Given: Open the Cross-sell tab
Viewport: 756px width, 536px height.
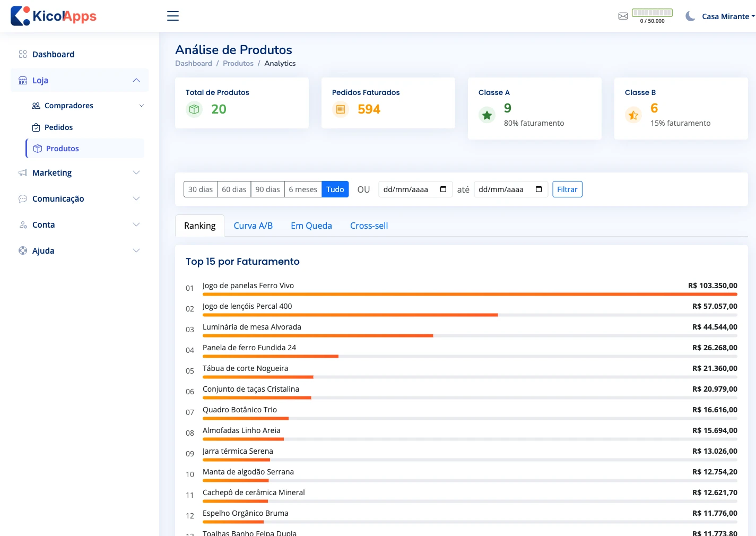Looking at the screenshot, I should [369, 226].
